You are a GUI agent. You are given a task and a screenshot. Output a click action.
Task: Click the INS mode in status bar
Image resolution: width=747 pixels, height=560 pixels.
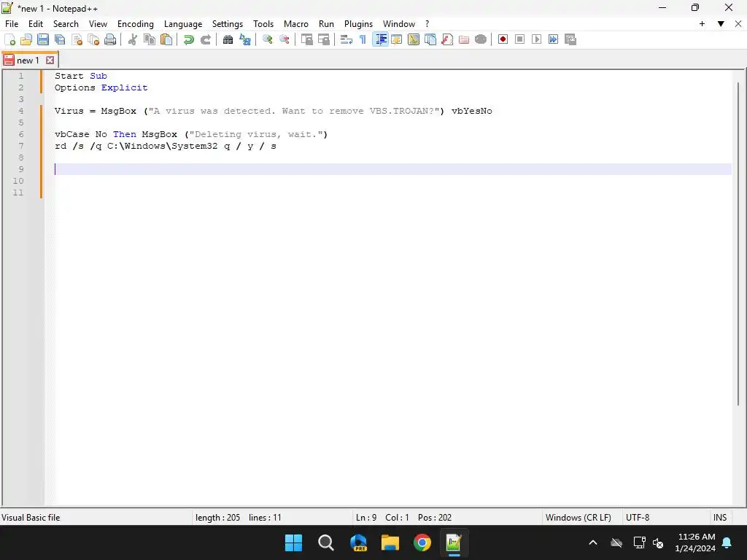[x=720, y=518]
